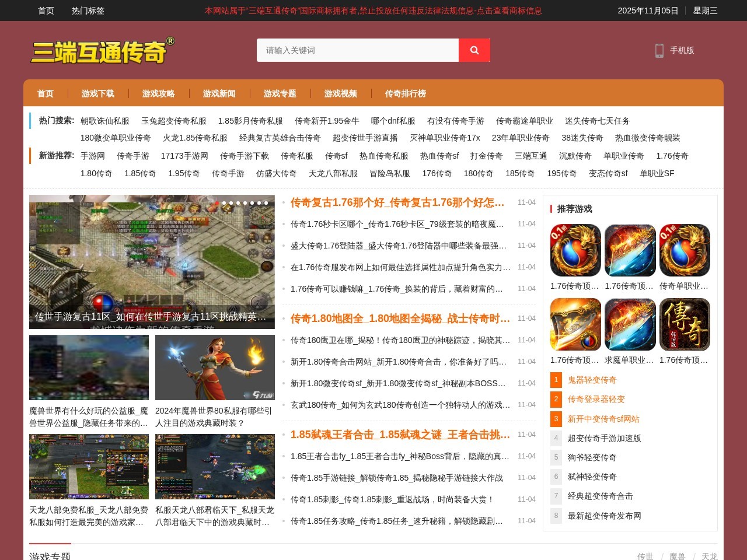
Task: Open new game tag 17173手游网
Action: point(184,156)
